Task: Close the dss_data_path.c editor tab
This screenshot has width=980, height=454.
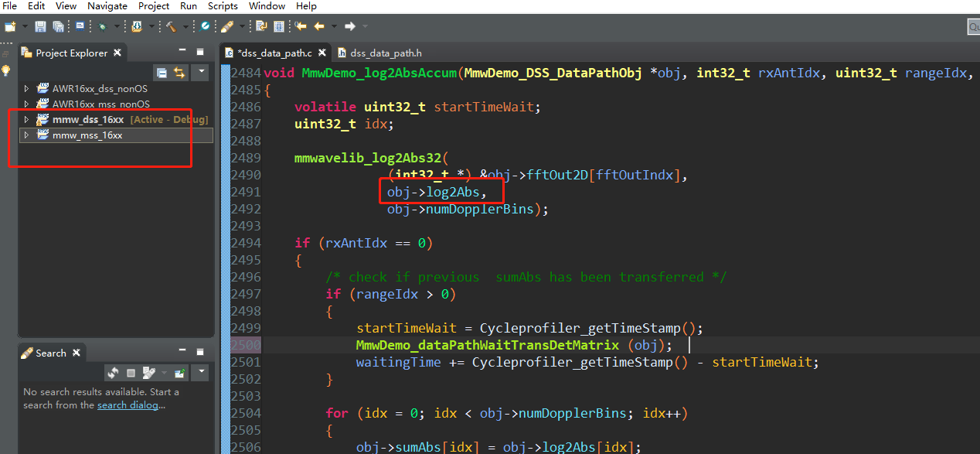Action: (x=322, y=53)
